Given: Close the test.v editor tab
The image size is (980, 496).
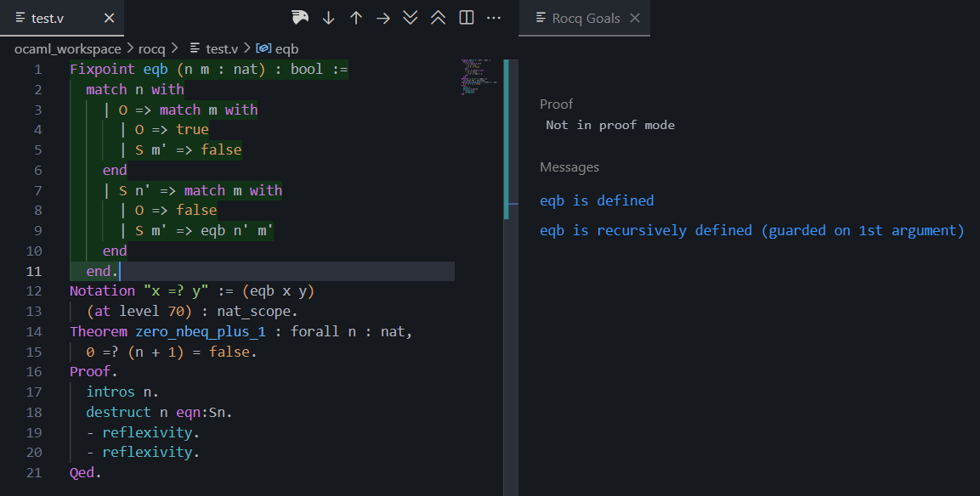Looking at the screenshot, I should click(109, 18).
